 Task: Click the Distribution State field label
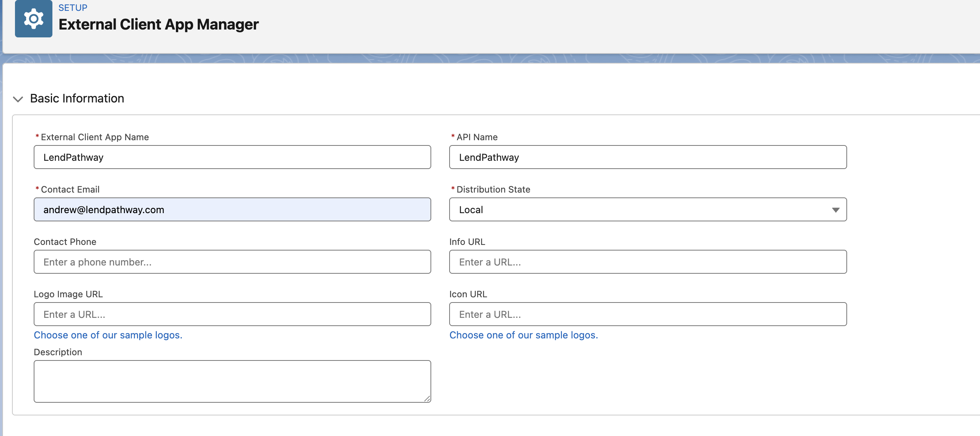[x=493, y=189]
